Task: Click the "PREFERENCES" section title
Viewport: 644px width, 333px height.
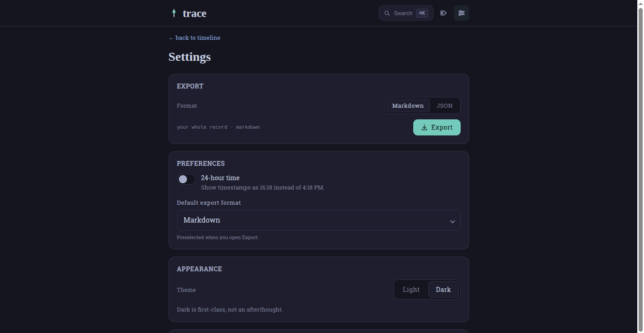Action: click(x=201, y=164)
